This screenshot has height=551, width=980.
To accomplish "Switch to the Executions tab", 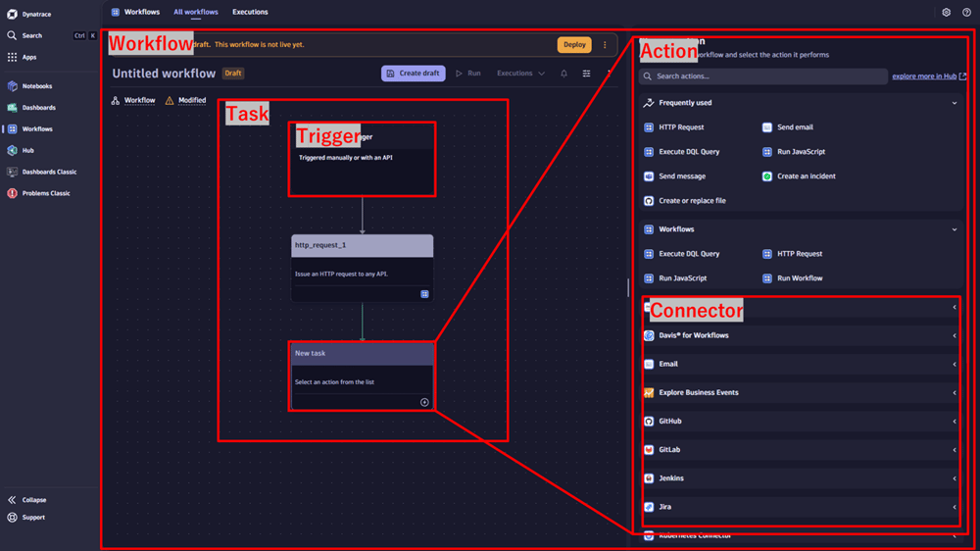I will click(250, 13).
